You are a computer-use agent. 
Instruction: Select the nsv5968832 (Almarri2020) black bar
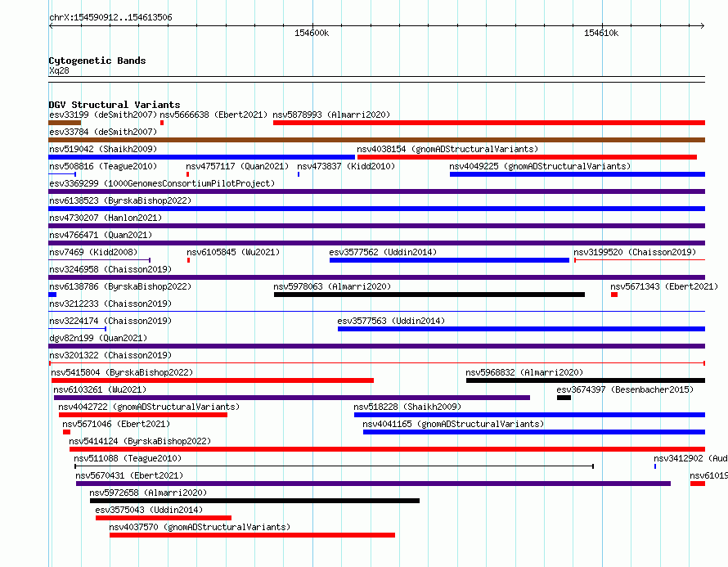click(x=586, y=380)
